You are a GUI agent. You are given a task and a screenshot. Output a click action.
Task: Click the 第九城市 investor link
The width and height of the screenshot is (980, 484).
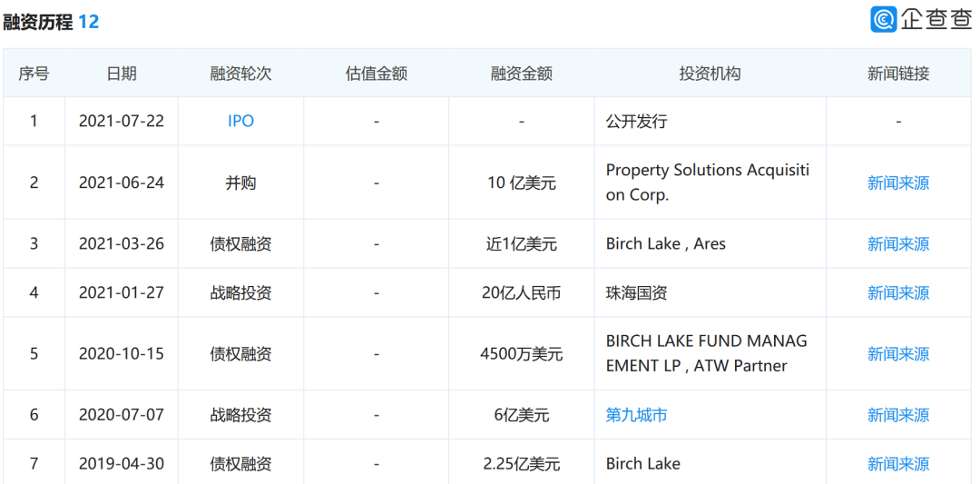pos(636,415)
